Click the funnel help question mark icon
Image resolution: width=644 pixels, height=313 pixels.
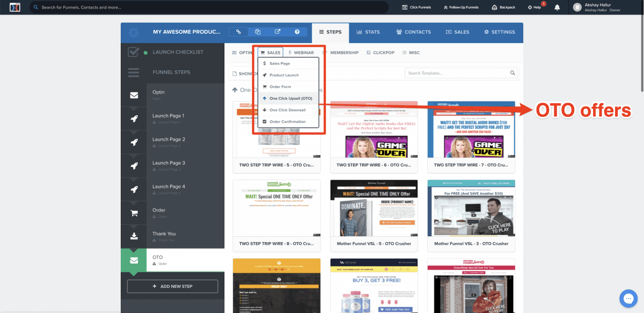297,32
